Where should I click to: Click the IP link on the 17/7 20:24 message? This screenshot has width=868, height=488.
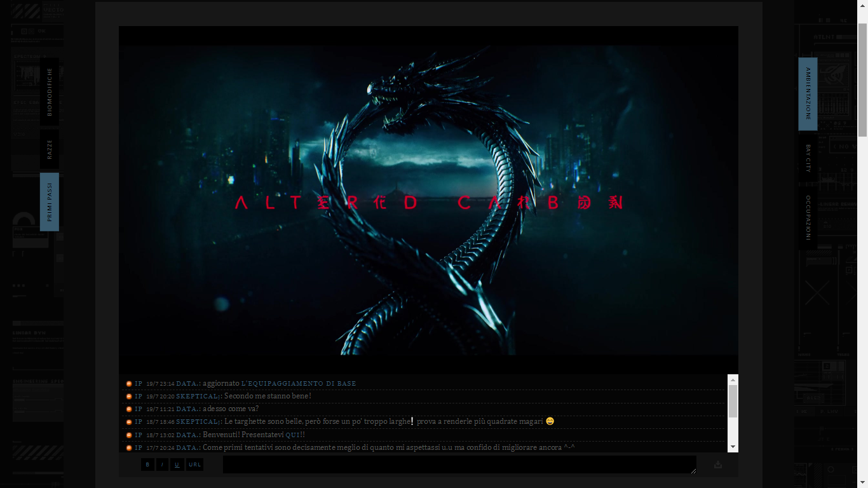coord(139,448)
